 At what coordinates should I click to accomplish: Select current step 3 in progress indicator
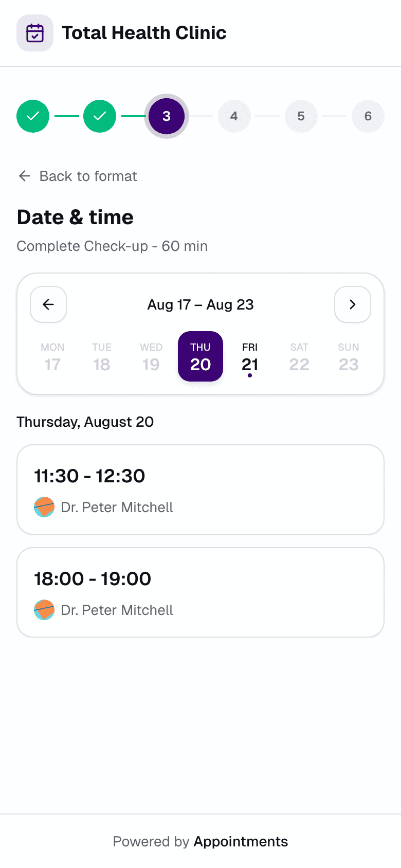(x=167, y=116)
